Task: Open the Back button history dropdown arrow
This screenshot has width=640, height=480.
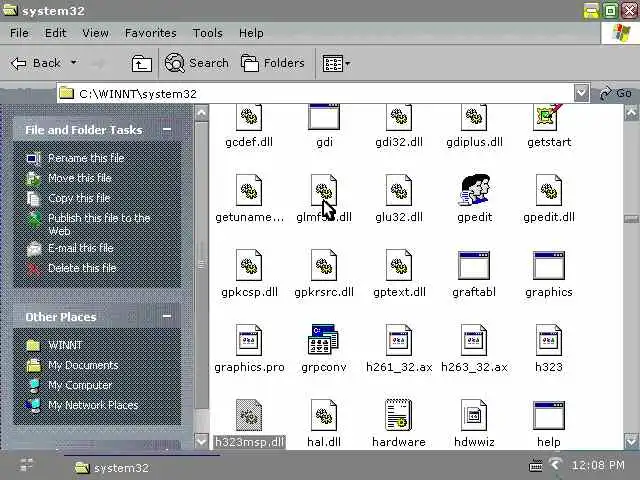Action: pyautogui.click(x=73, y=63)
